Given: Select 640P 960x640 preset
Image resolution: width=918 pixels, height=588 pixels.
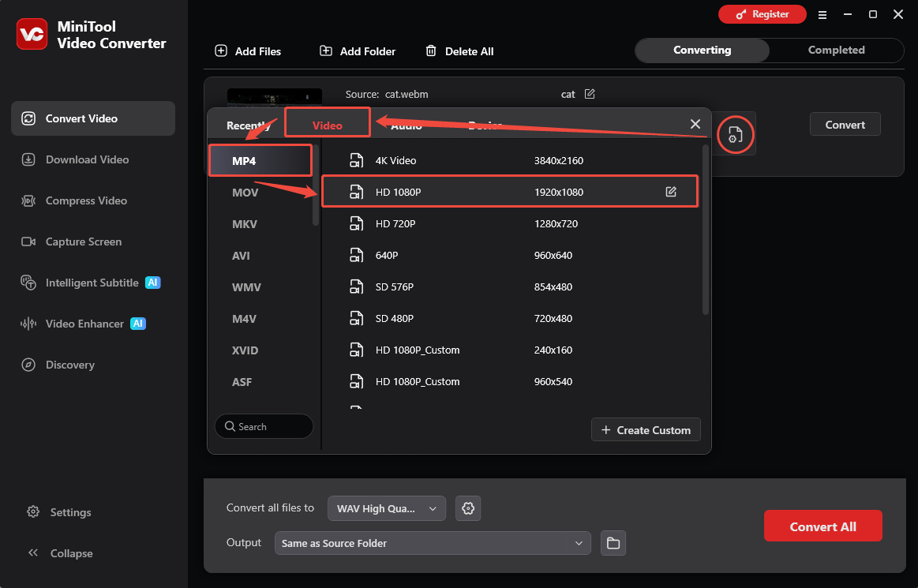Looking at the screenshot, I should pos(510,256).
